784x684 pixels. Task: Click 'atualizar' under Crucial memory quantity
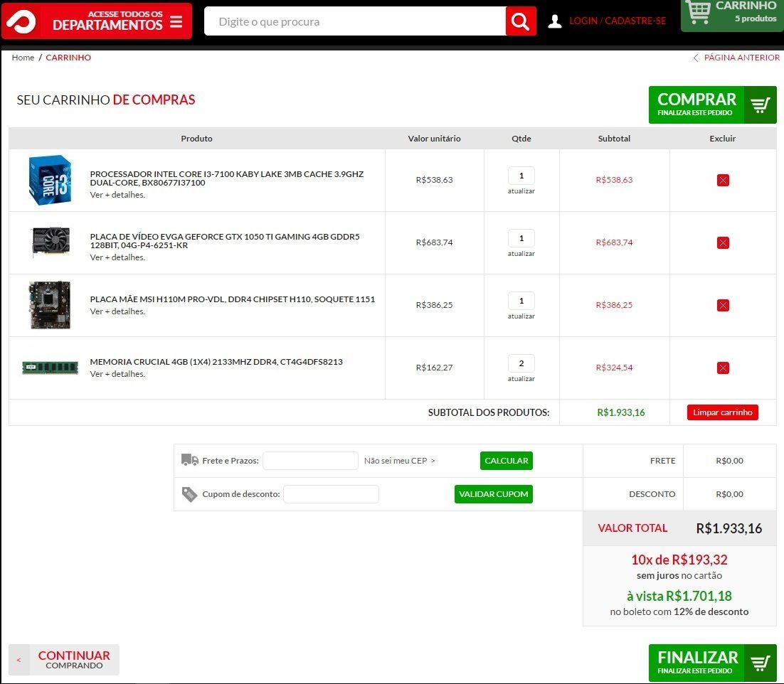pos(521,379)
